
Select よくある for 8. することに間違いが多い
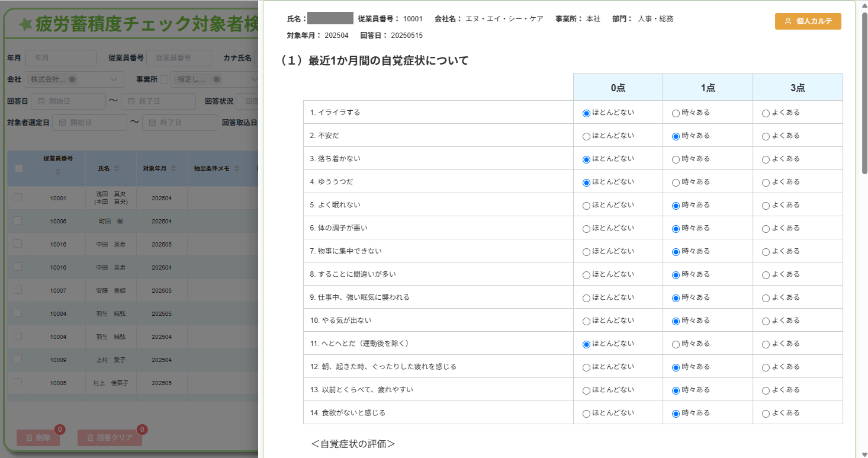tap(766, 275)
